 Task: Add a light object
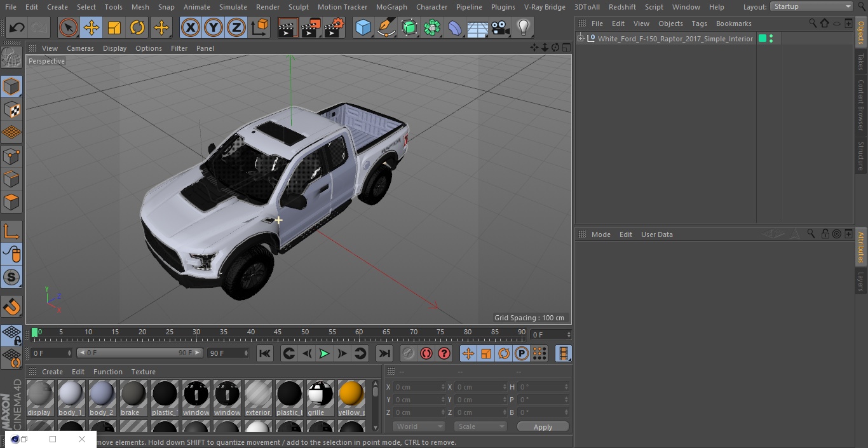tap(524, 28)
